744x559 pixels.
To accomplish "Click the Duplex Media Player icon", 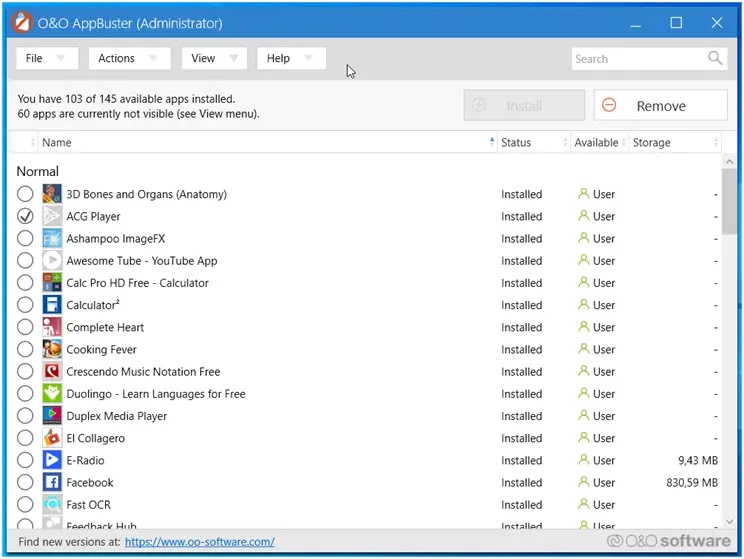I will (52, 416).
